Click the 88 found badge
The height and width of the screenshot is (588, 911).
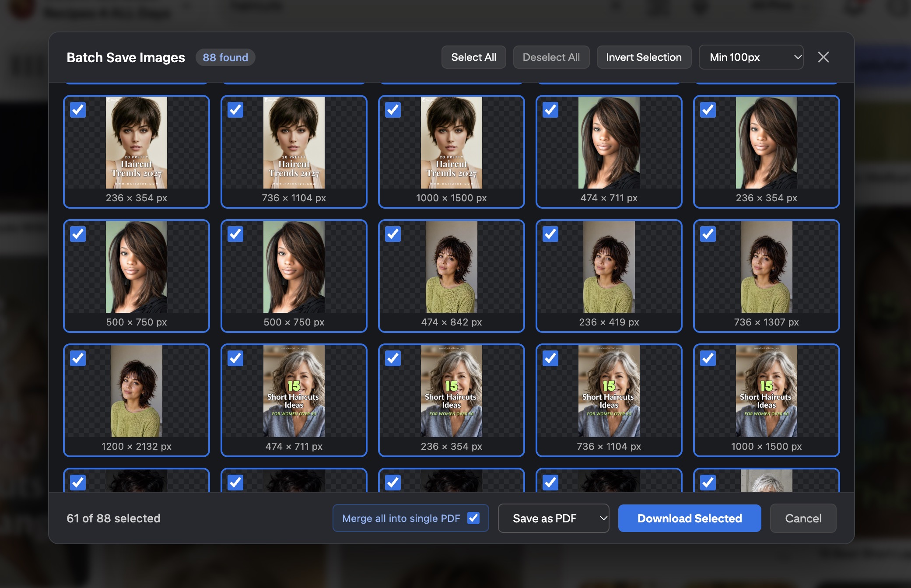pos(225,57)
